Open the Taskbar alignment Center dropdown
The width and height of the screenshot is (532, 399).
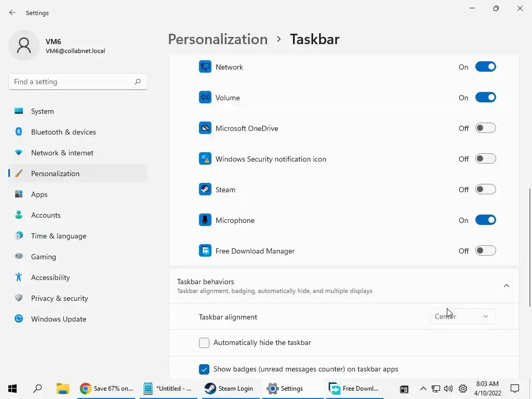(462, 316)
